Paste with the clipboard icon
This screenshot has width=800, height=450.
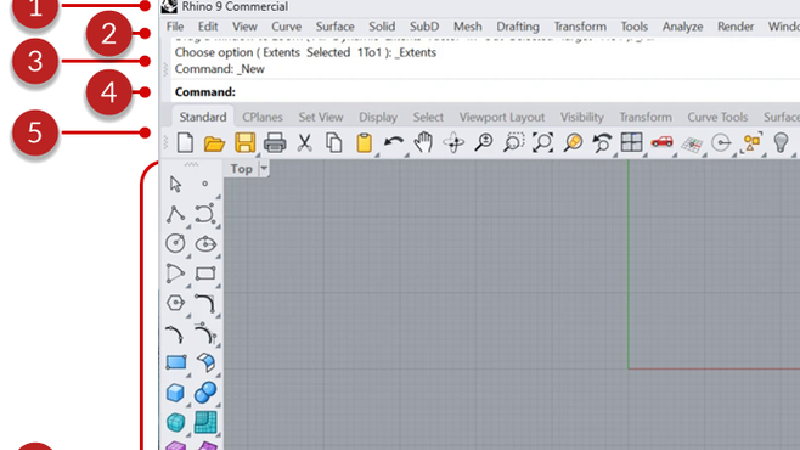pos(364,143)
